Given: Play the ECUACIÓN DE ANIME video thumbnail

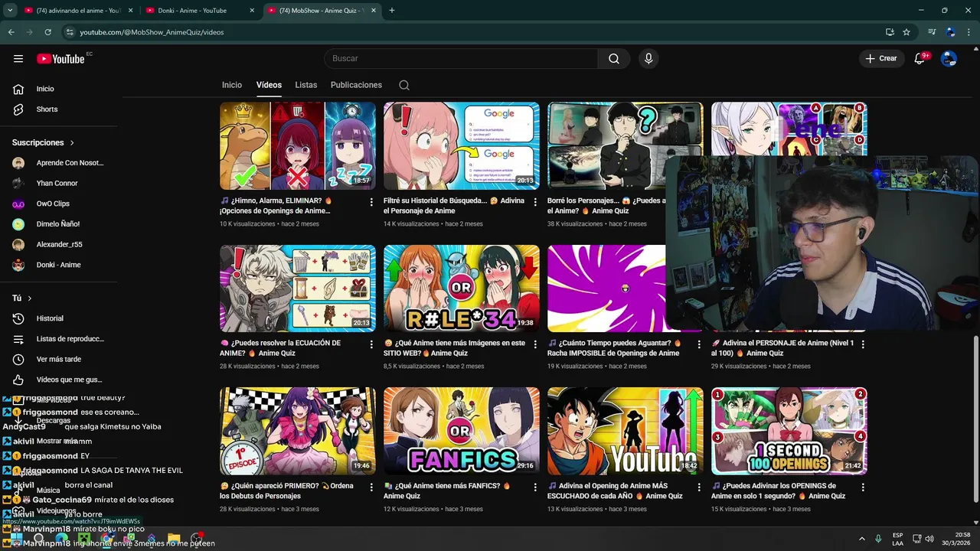Looking at the screenshot, I should point(298,289).
